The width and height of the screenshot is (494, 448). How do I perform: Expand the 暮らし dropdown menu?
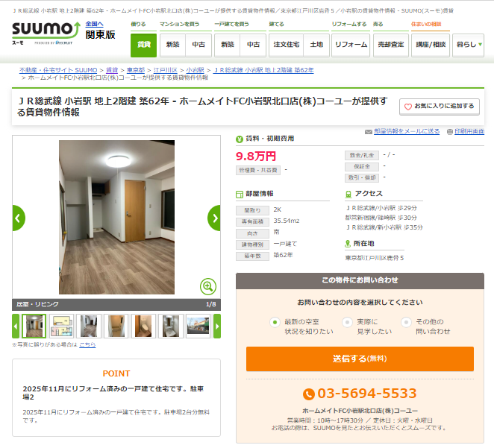[x=468, y=45]
